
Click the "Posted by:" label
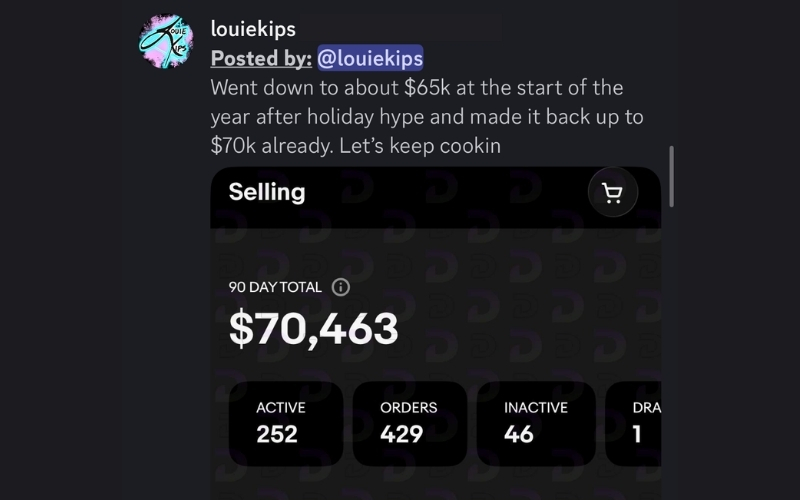click(x=260, y=58)
